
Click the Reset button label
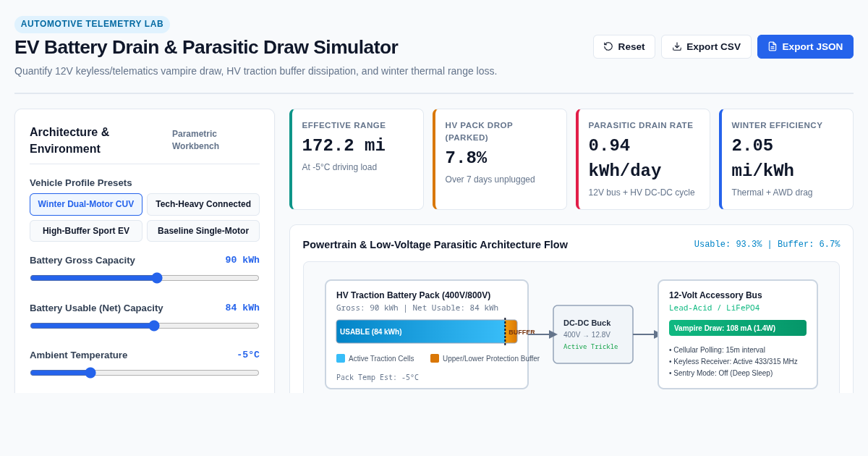click(x=631, y=46)
